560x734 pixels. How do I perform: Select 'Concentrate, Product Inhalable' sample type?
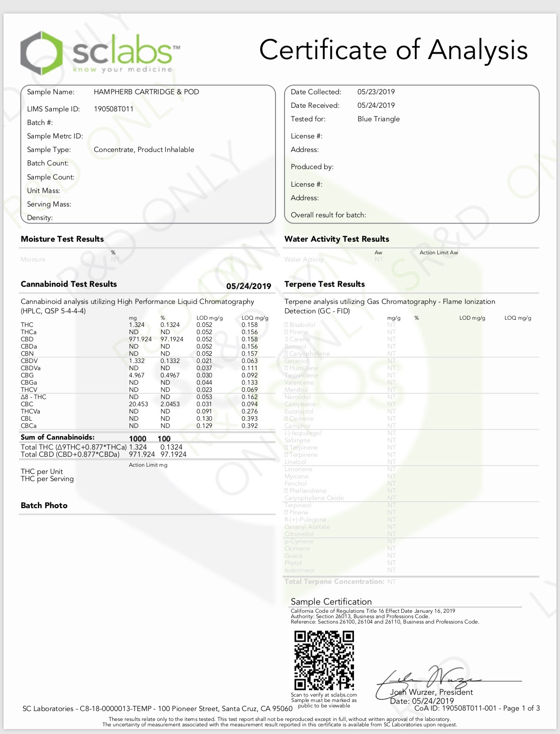coord(144,150)
